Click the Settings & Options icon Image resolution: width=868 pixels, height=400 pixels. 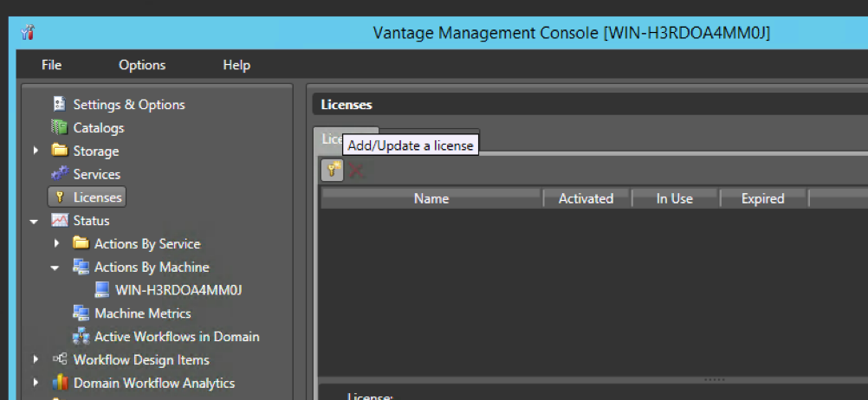[60, 104]
